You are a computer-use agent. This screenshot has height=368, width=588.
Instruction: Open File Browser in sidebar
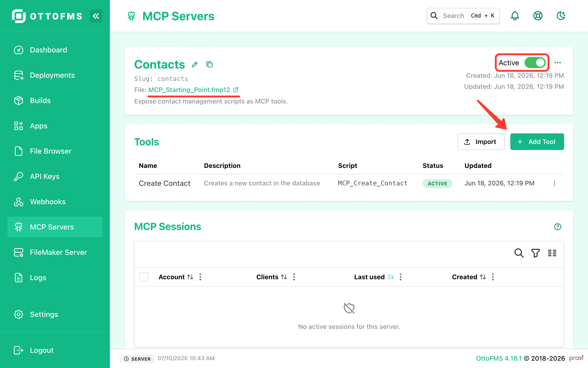click(x=55, y=151)
